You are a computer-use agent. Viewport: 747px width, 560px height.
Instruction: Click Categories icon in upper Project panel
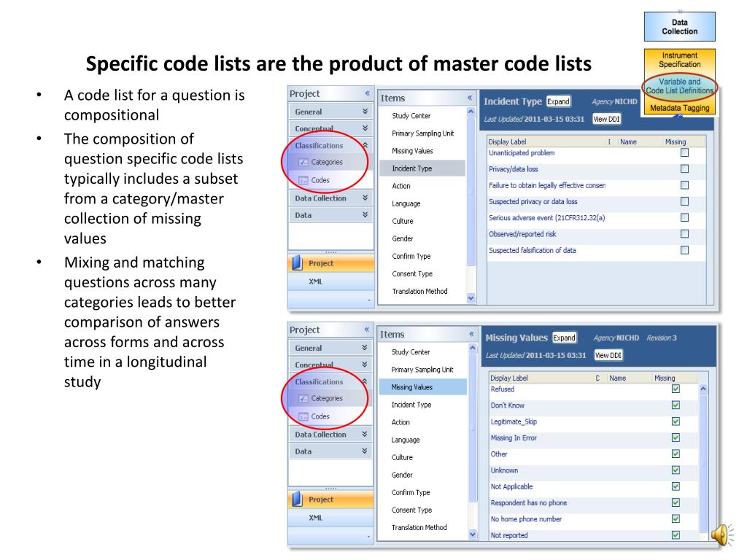point(303,163)
